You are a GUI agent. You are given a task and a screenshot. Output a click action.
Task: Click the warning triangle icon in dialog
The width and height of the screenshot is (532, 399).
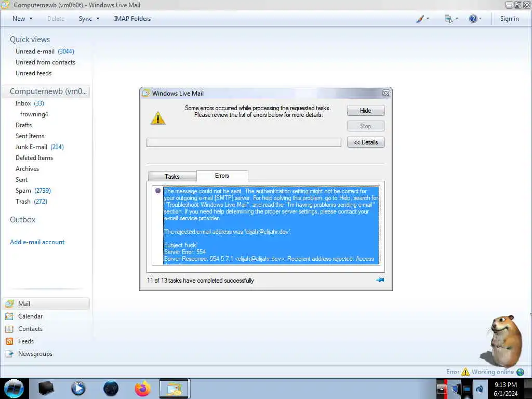(x=158, y=118)
